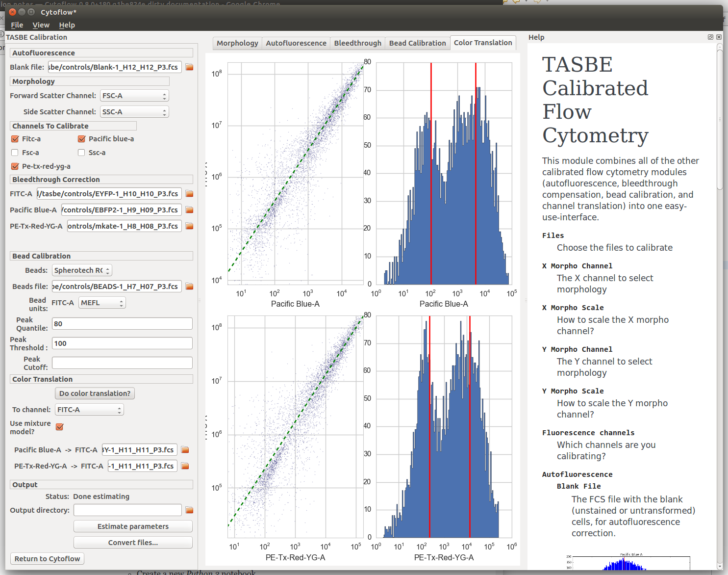Image resolution: width=728 pixels, height=575 pixels.
Task: Open the View menu
Action: 41,25
